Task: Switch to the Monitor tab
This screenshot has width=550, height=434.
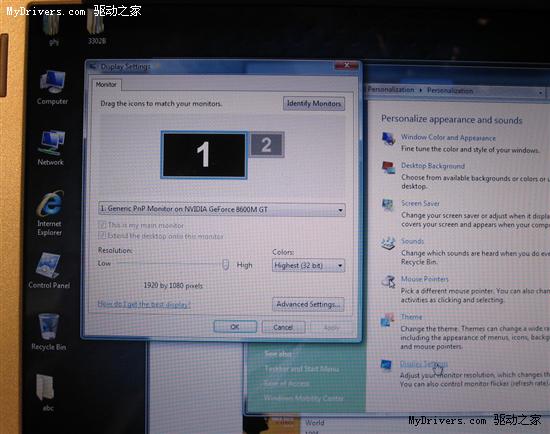Action: click(x=106, y=85)
